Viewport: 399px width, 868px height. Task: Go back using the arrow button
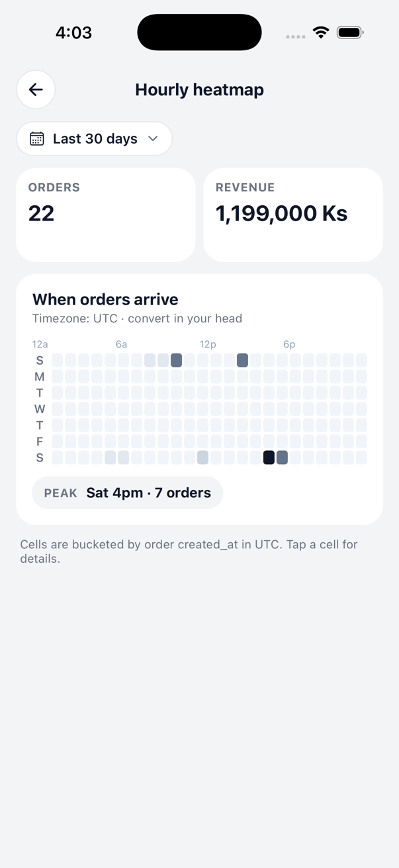36,89
